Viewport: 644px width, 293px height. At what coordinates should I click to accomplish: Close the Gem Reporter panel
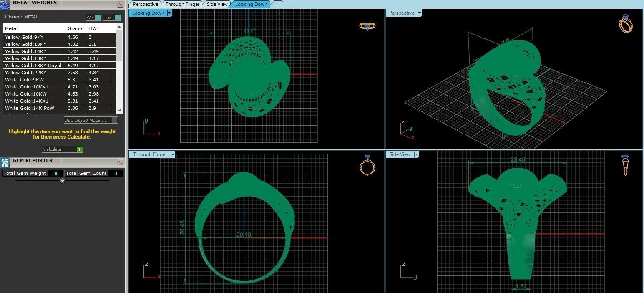tap(121, 162)
